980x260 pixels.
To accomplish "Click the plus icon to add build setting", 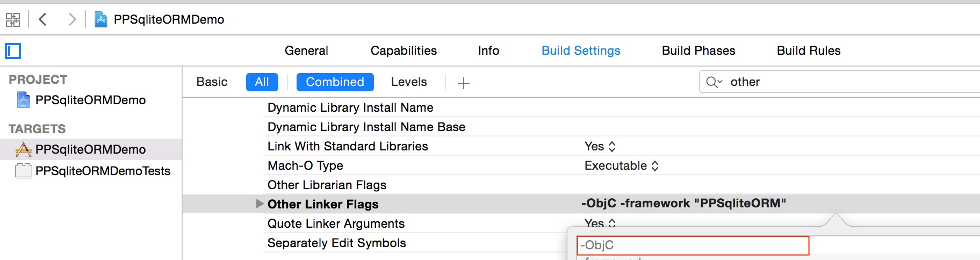I will (463, 83).
